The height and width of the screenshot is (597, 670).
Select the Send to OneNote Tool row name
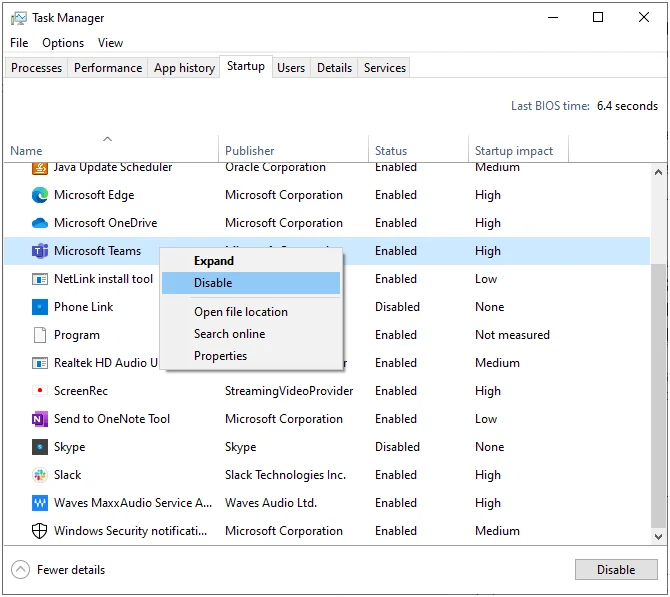(x=112, y=419)
